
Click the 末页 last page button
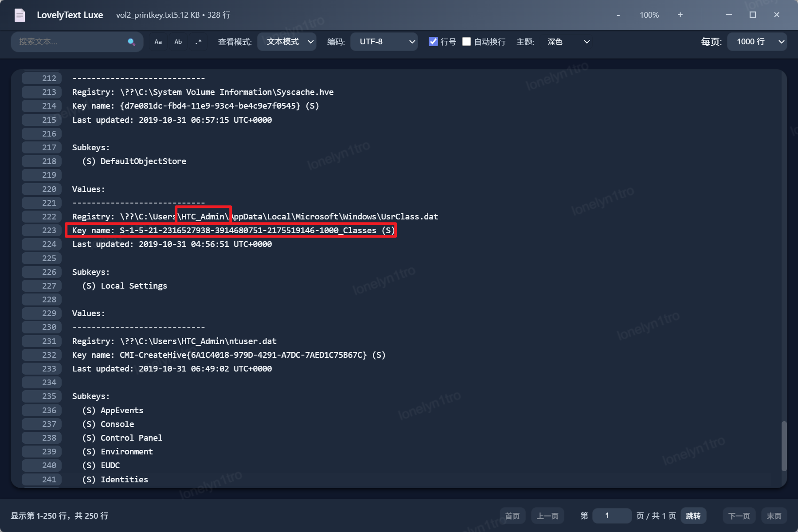coord(774,516)
